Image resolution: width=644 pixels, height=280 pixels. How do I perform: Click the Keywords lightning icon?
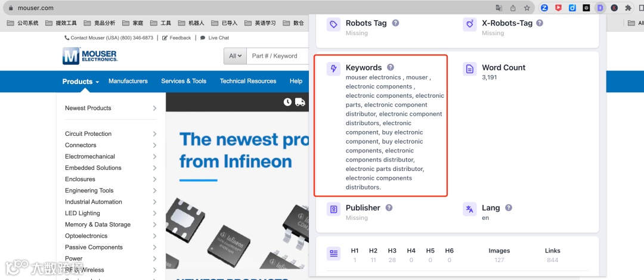click(x=333, y=69)
